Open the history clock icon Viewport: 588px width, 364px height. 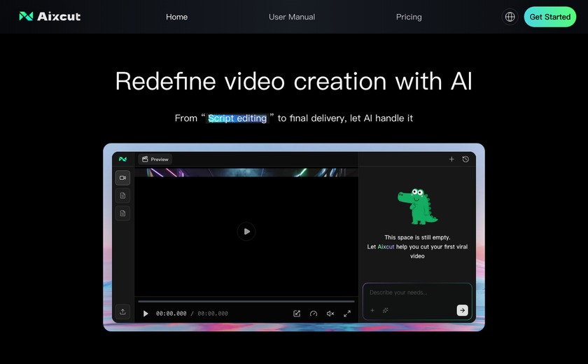click(465, 160)
